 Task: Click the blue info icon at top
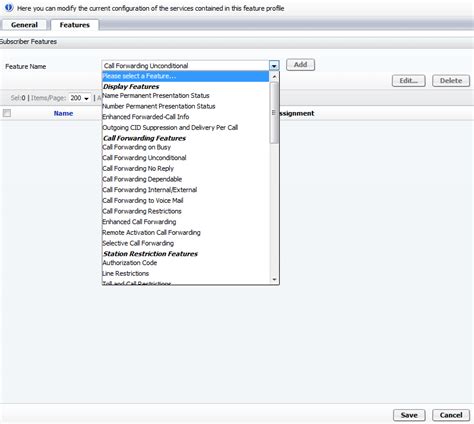9,7
